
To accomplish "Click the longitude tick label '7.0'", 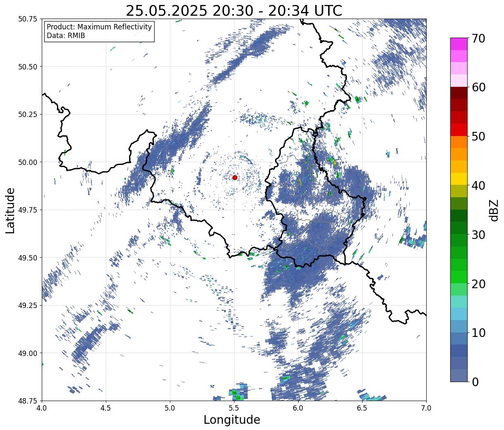I will coord(426,408).
